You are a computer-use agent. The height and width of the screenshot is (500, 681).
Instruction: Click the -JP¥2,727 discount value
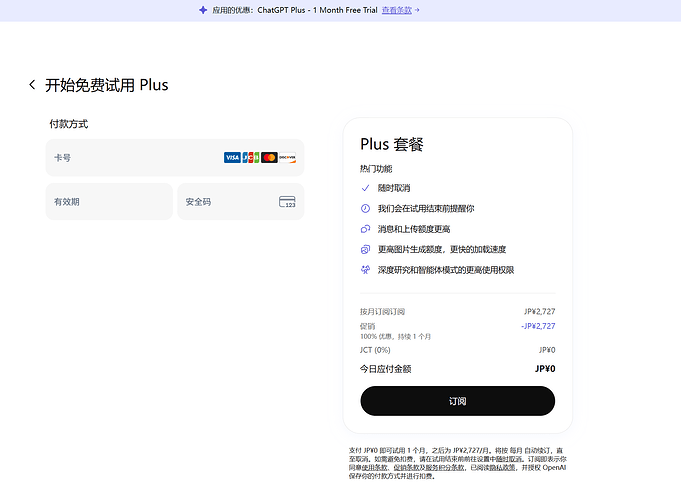tap(538, 326)
